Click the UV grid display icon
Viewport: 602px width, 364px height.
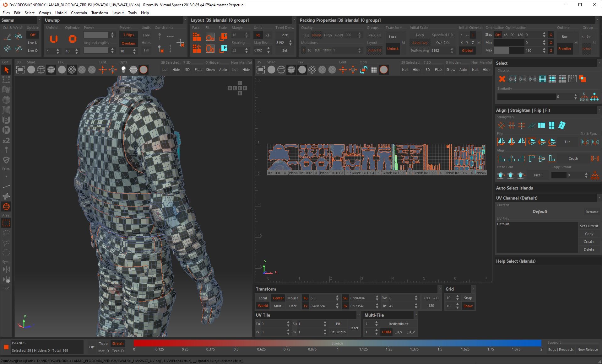(x=374, y=70)
